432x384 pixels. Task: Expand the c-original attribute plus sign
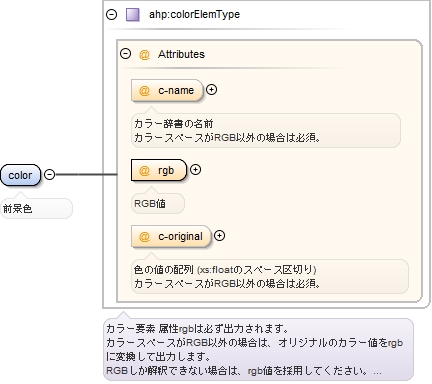(x=219, y=236)
